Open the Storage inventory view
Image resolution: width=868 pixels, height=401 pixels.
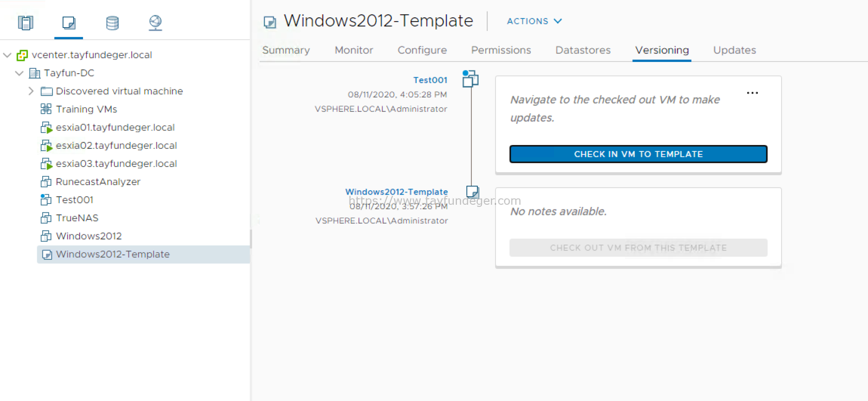pyautogui.click(x=112, y=23)
